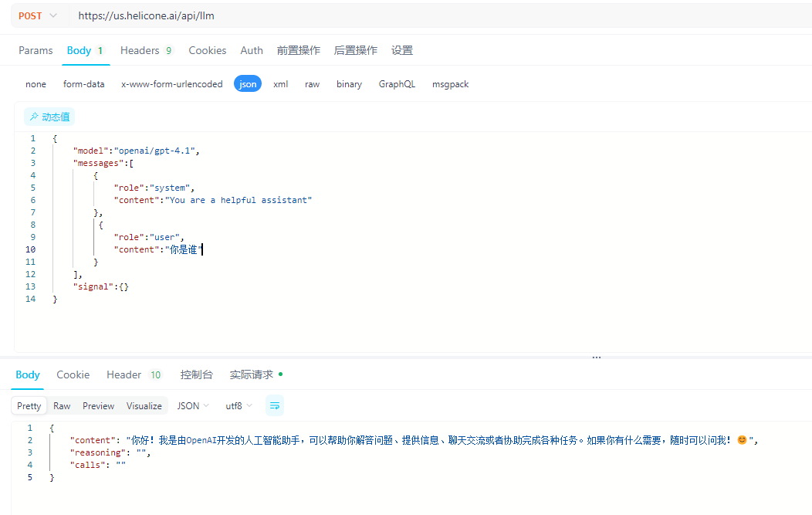Select the json body type
812x515 pixels.
(248, 84)
